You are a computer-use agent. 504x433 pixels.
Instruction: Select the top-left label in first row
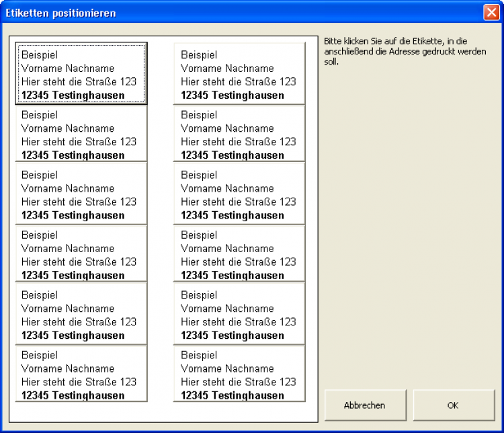[x=81, y=74]
